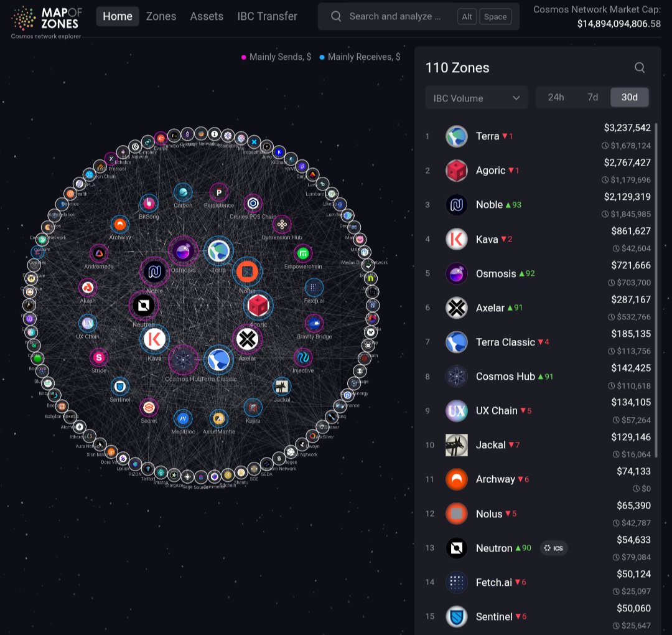This screenshot has width=672, height=635.
Task: Select the Empowerchain node on the map
Action: click(x=303, y=253)
